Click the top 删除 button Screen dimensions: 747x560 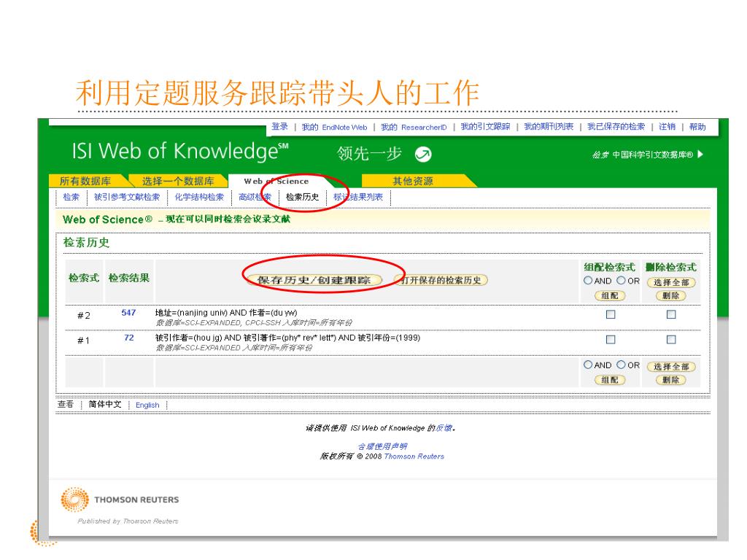(x=671, y=296)
